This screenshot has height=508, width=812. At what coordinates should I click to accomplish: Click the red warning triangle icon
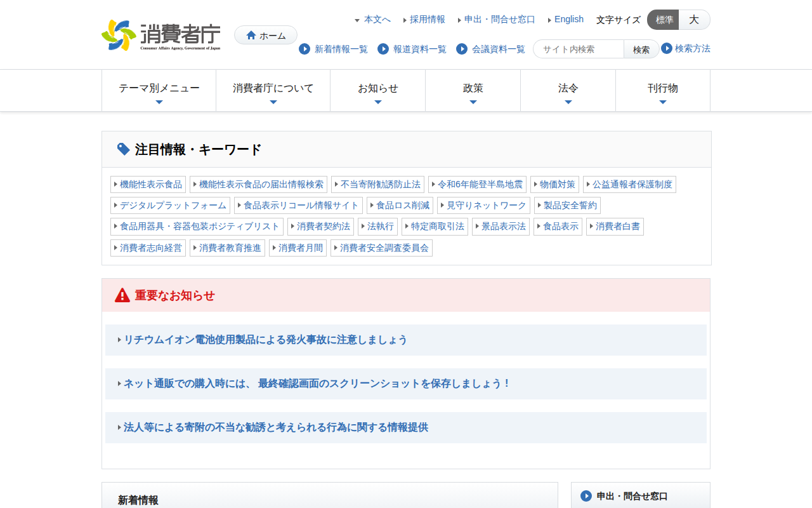pos(122,295)
